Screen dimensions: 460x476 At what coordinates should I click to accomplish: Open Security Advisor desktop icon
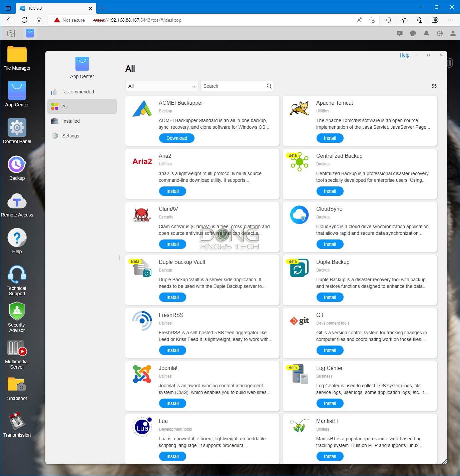tap(17, 316)
